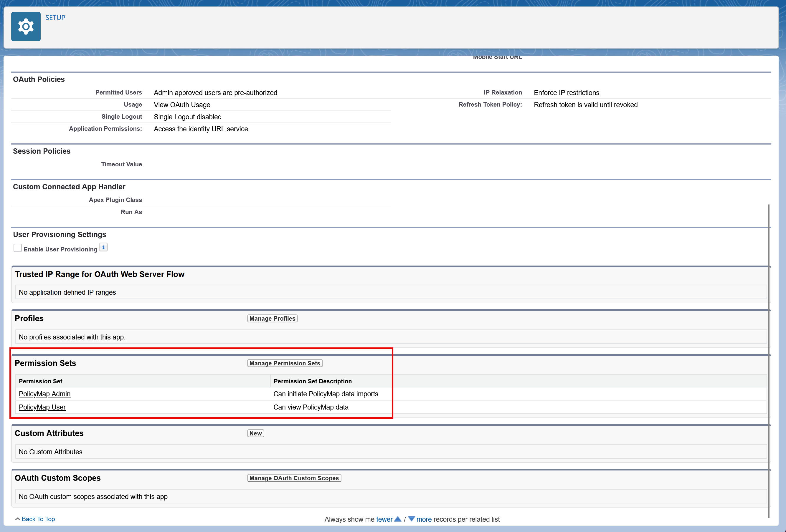Open the PolicyMap Admin permission set

[x=45, y=394]
